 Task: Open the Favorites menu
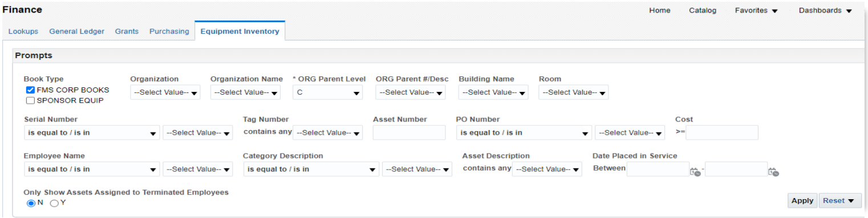point(756,10)
